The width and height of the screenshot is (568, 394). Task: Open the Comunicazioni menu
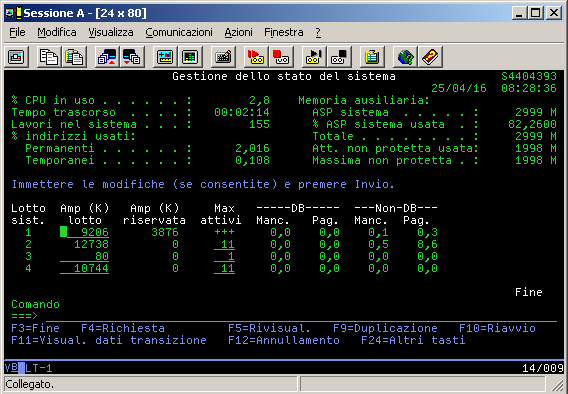[179, 33]
